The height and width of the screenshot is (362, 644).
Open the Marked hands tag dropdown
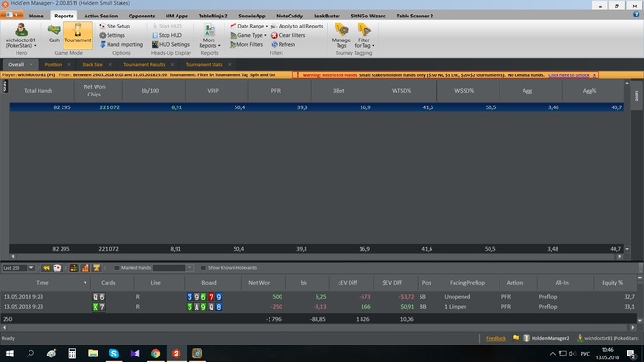coord(190,267)
